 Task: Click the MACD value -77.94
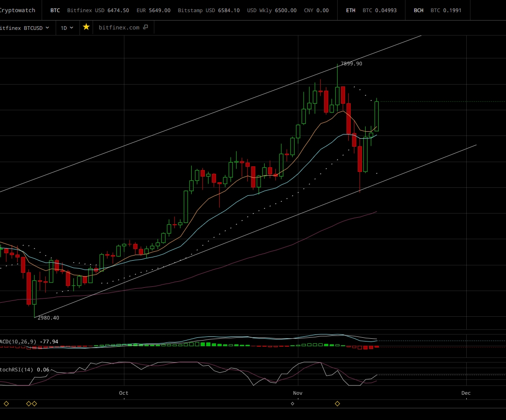[x=49, y=342]
